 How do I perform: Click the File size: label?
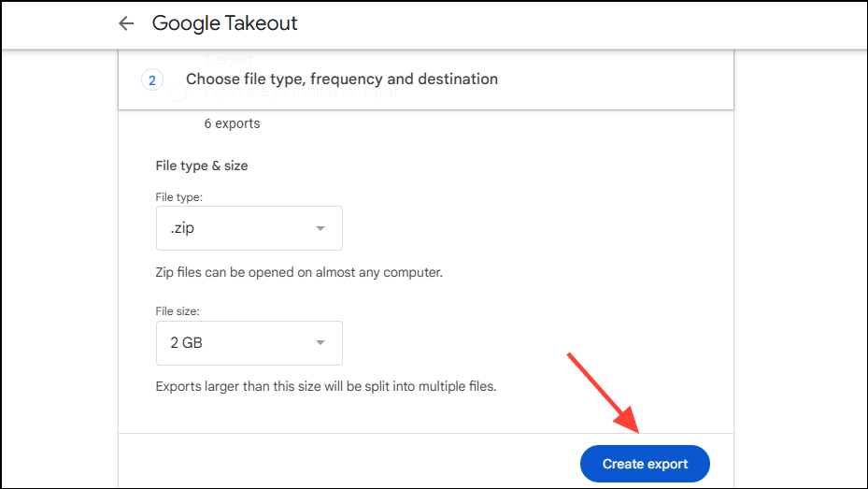[178, 311]
